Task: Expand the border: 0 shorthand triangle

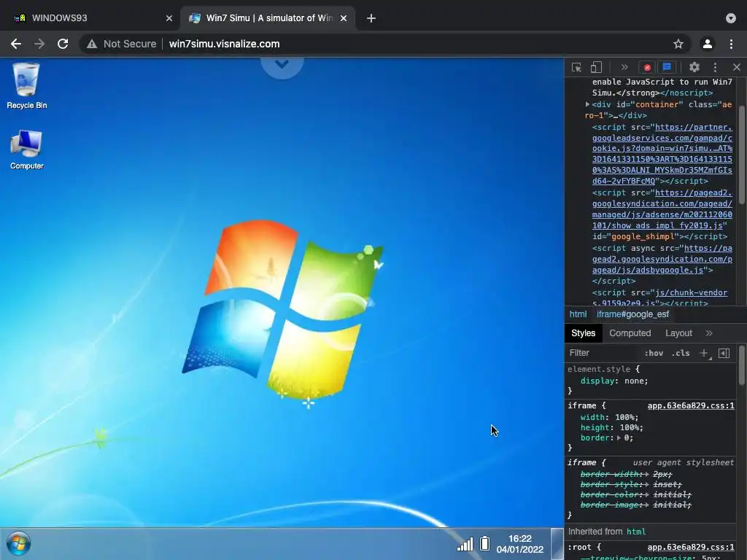Action: point(619,437)
